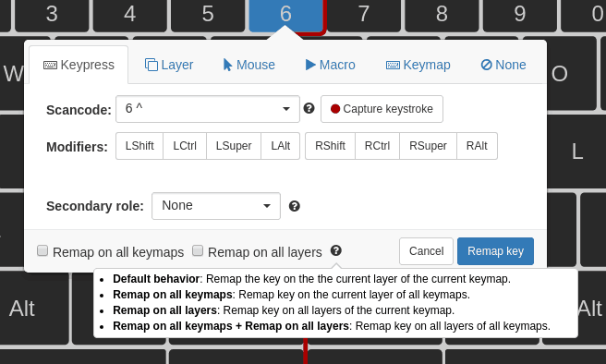Click the Secondary role help icon
The height and width of the screenshot is (364, 606).
pyautogui.click(x=295, y=206)
